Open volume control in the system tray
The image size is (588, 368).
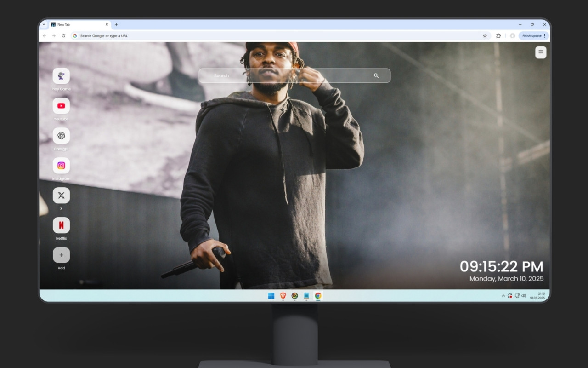pyautogui.click(x=524, y=295)
